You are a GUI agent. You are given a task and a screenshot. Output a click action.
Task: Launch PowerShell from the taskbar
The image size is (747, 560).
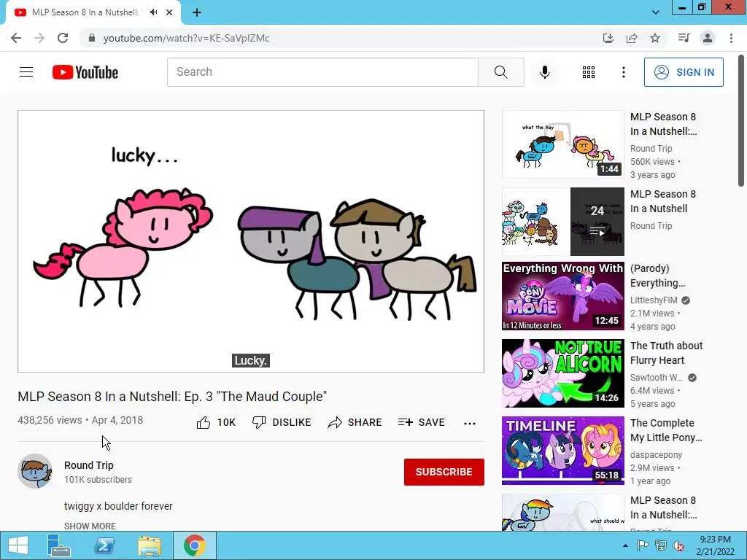104,545
